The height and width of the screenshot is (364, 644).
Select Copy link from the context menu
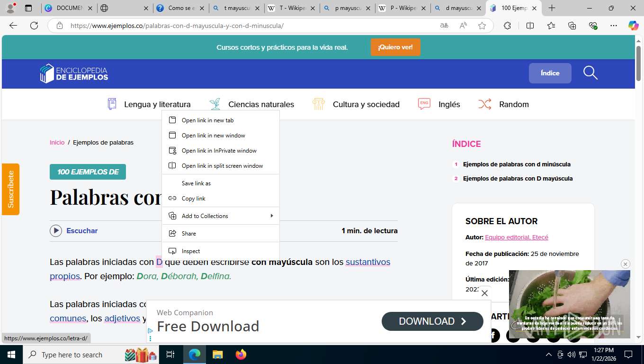tap(221, 199)
